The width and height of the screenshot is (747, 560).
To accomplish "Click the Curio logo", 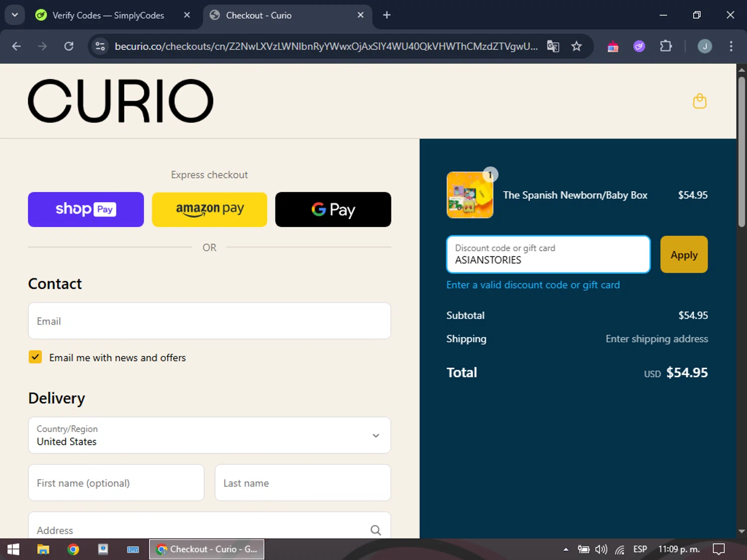I will [121, 101].
